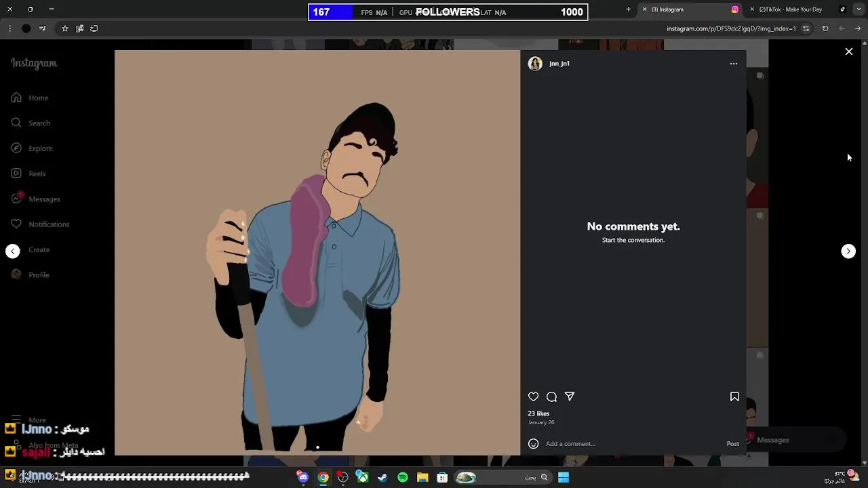Click the Post comment button
This screenshot has width=868, height=488.
pyautogui.click(x=733, y=444)
